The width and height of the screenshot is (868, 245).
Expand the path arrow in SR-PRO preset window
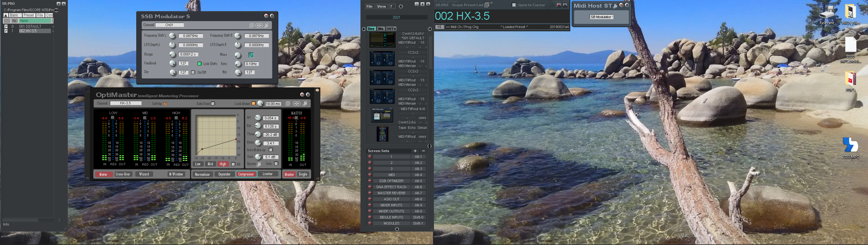click(x=56, y=10)
